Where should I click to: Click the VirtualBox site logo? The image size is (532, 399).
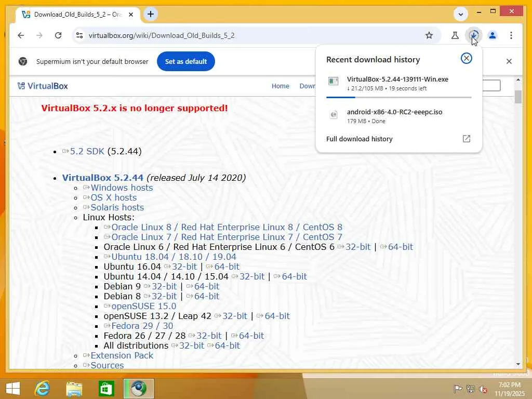click(43, 86)
